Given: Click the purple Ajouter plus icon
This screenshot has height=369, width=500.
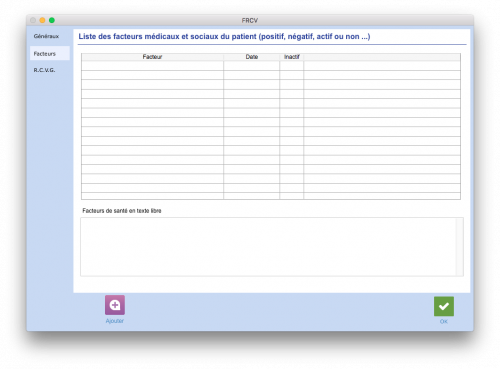Looking at the screenshot, I should [115, 305].
